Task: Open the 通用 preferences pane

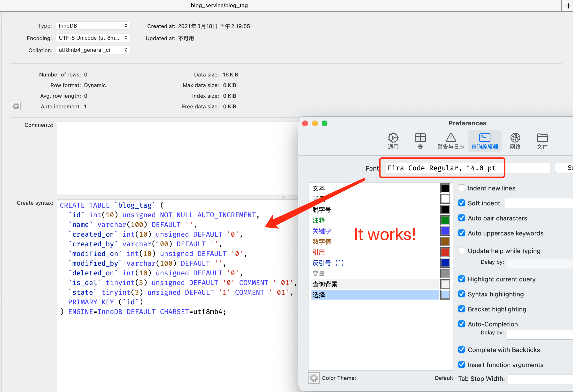Action: coord(393,140)
